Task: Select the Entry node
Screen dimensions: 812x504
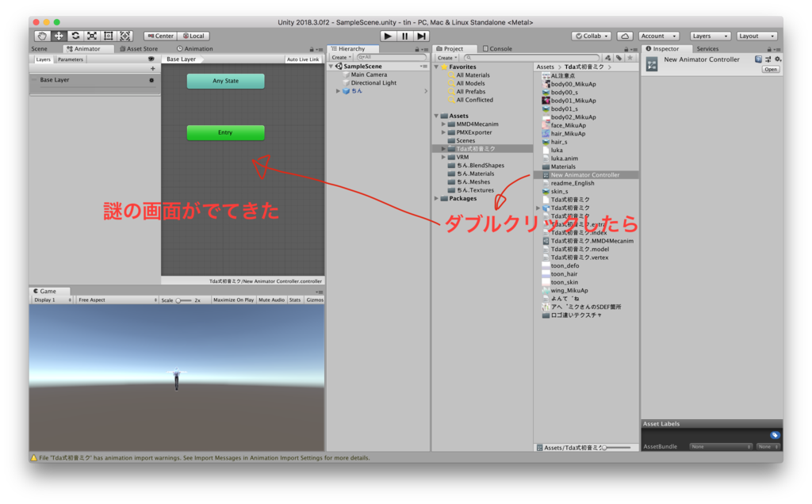Action: (226, 132)
